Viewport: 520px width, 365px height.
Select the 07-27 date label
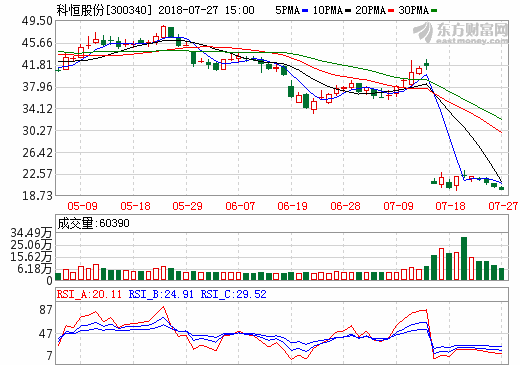(x=503, y=206)
